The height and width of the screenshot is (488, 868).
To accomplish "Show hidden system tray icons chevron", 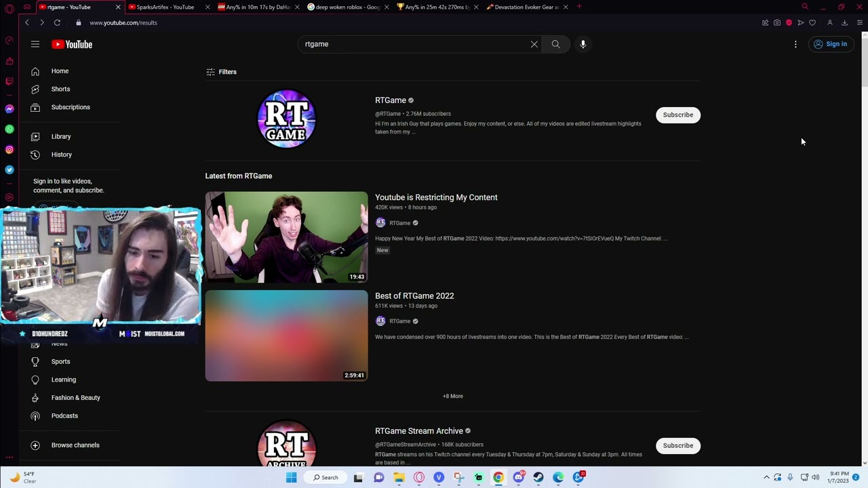I will 767,477.
